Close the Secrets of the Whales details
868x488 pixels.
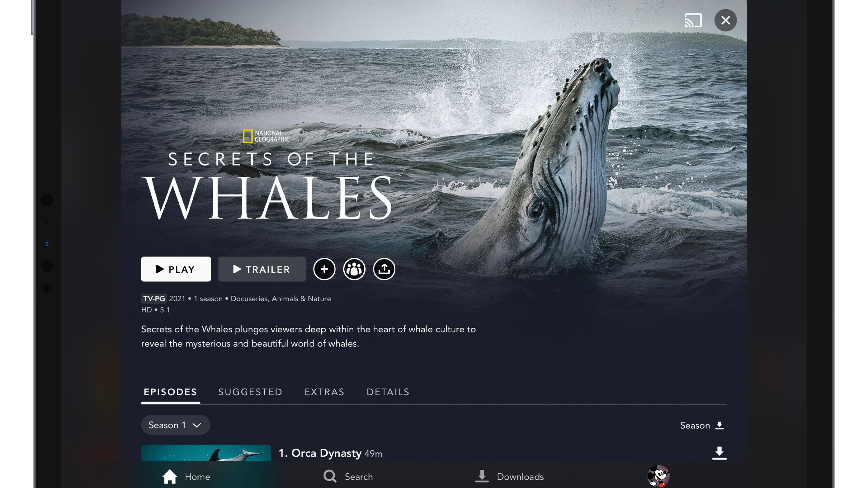[725, 20]
